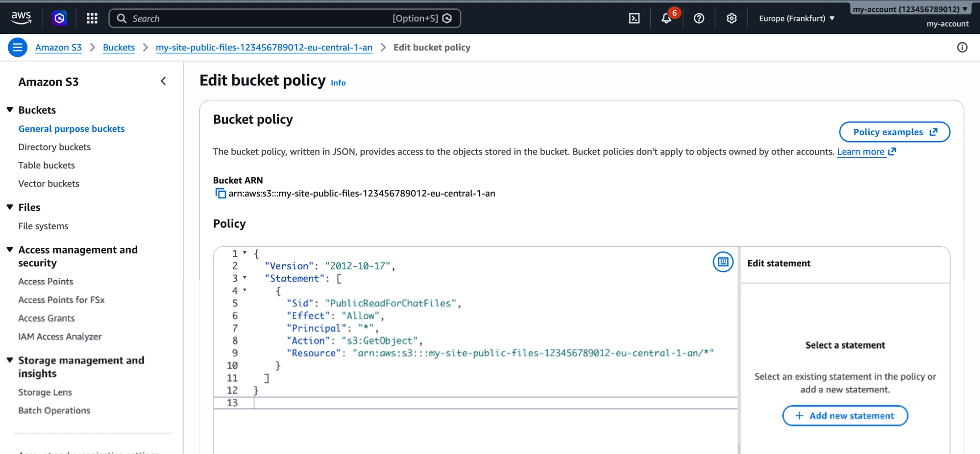Collapse the Amazon S3 sidebar arrow
This screenshot has height=454, width=980.
click(x=164, y=81)
